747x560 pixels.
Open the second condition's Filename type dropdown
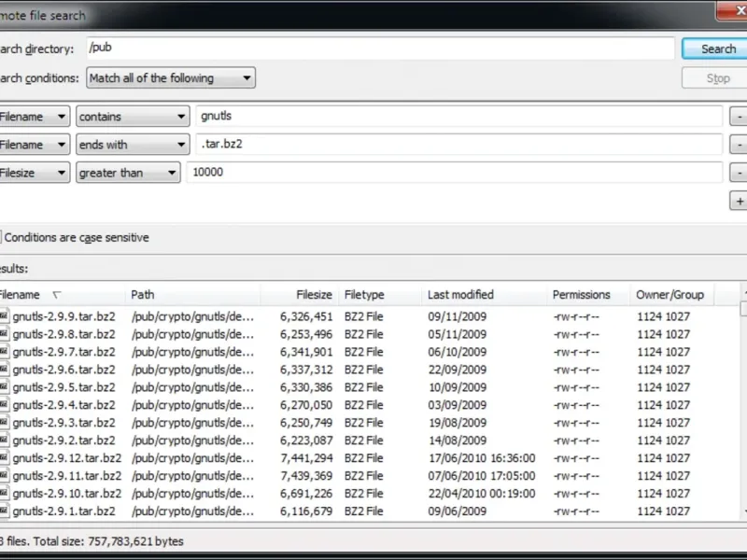[35, 145]
